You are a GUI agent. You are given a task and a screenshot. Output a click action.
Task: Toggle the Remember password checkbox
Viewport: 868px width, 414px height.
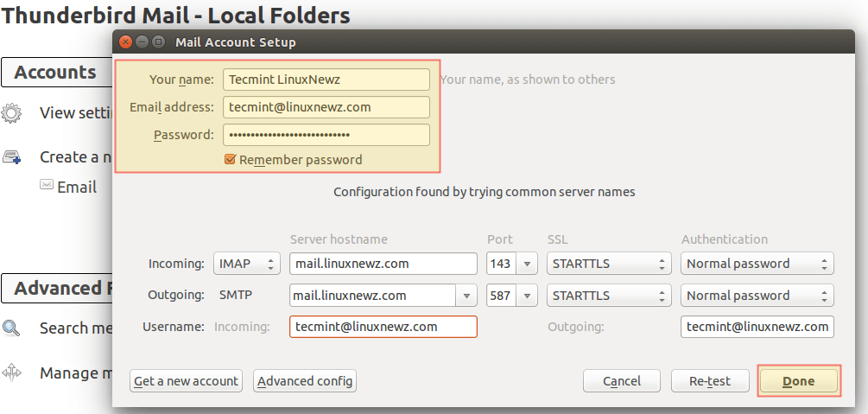click(230, 159)
